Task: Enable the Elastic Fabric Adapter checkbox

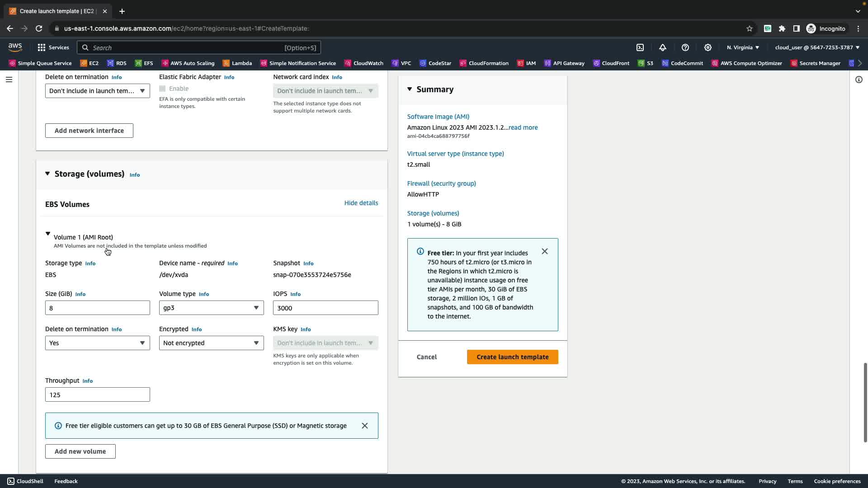Action: [x=162, y=89]
